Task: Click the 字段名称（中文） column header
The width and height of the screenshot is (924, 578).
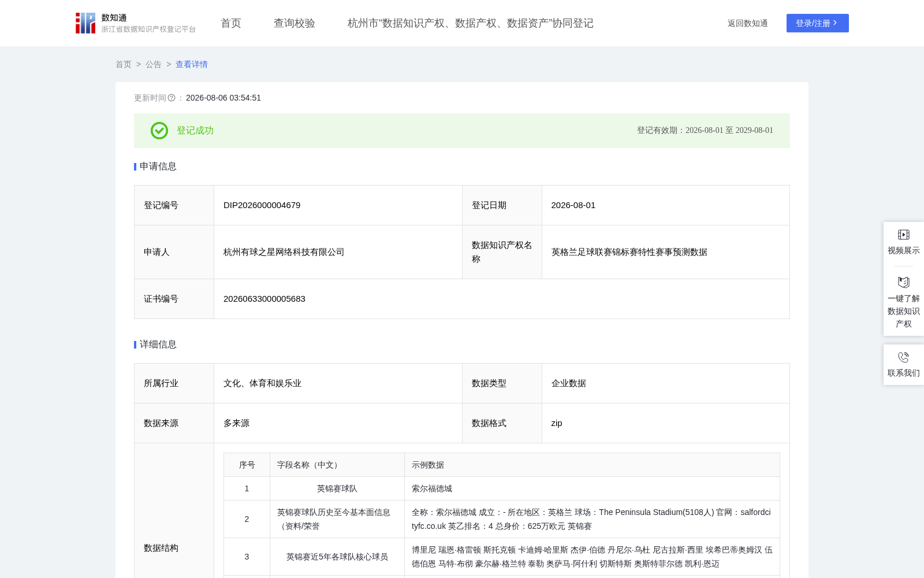Action: point(337,465)
